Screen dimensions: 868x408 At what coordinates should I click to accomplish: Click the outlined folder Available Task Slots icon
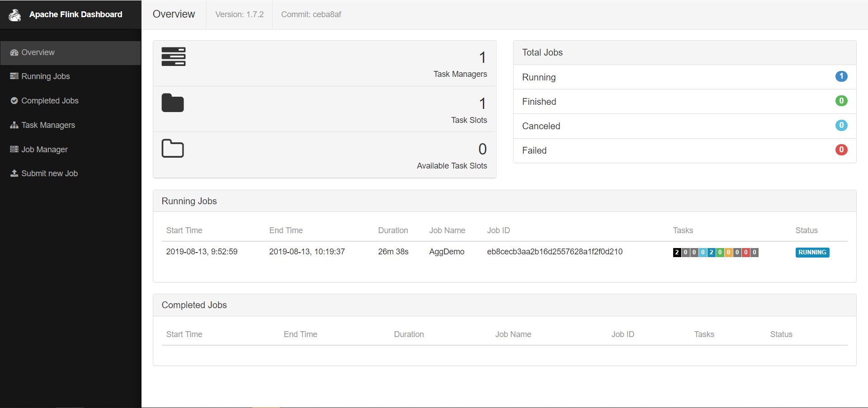click(173, 148)
